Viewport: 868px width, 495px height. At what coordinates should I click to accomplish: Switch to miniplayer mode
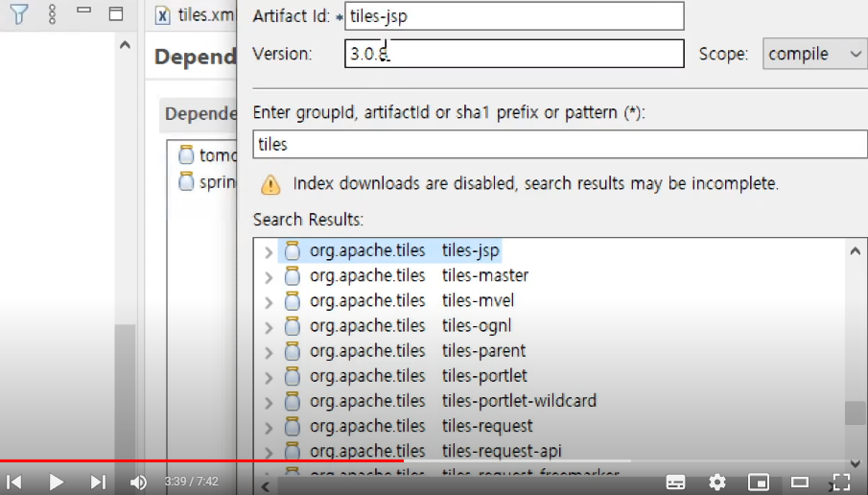(759, 483)
